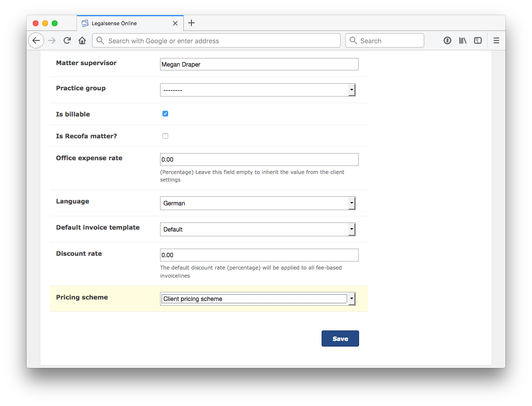
Task: Click the password manager toolbar icon
Action: pos(447,41)
